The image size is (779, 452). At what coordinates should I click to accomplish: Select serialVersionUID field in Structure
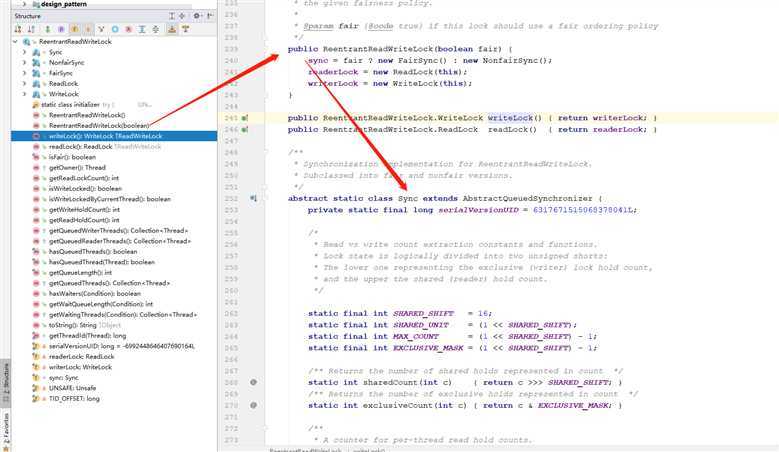[122, 346]
